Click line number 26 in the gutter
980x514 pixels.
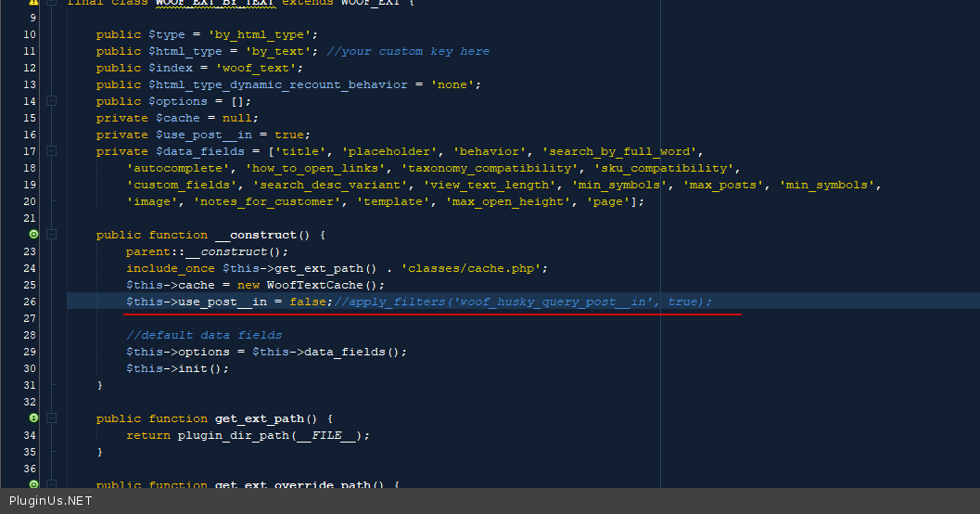[x=30, y=302]
